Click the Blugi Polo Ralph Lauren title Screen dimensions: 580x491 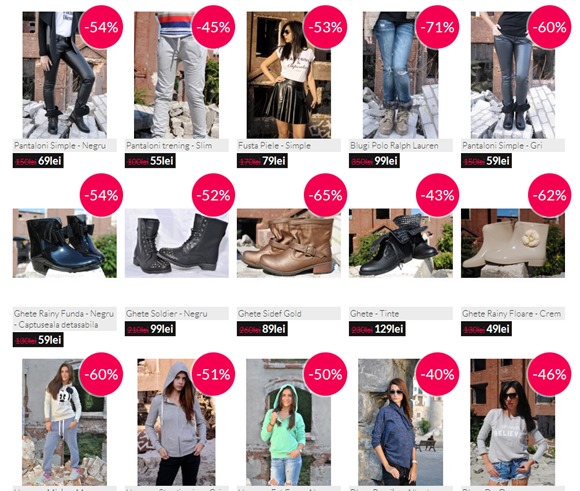coord(394,145)
